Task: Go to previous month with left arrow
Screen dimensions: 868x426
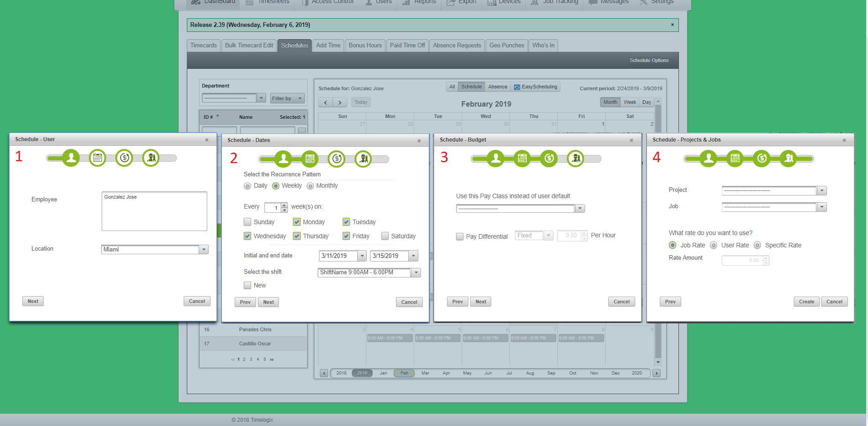Action: point(325,103)
